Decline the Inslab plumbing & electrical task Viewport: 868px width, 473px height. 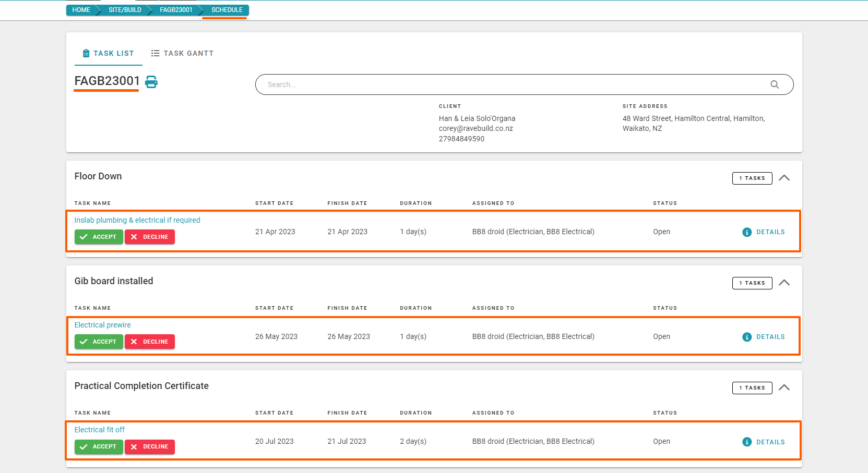tap(150, 237)
